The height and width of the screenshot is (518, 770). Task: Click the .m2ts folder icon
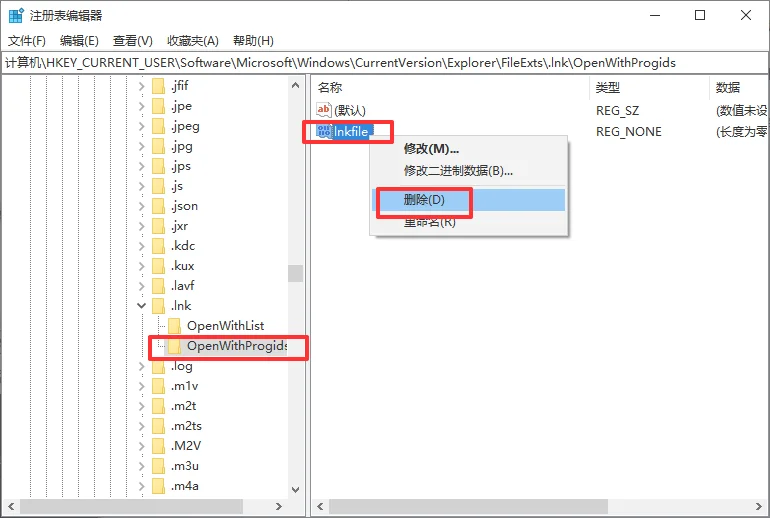coord(158,426)
